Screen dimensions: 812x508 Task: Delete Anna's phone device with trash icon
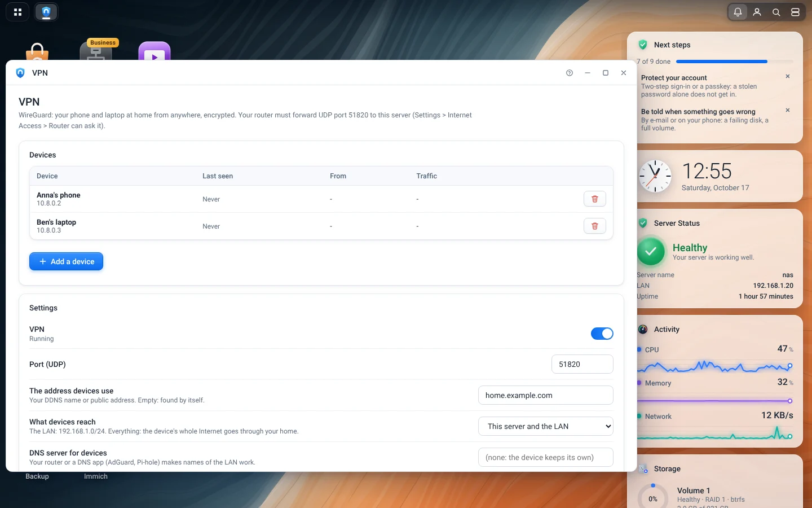[x=595, y=199]
